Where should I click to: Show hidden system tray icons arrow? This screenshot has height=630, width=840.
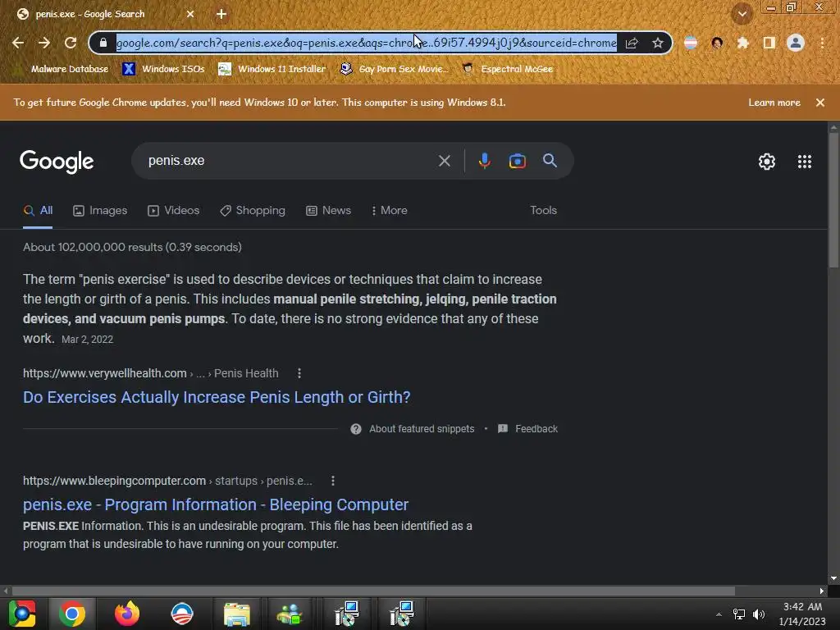click(x=719, y=614)
